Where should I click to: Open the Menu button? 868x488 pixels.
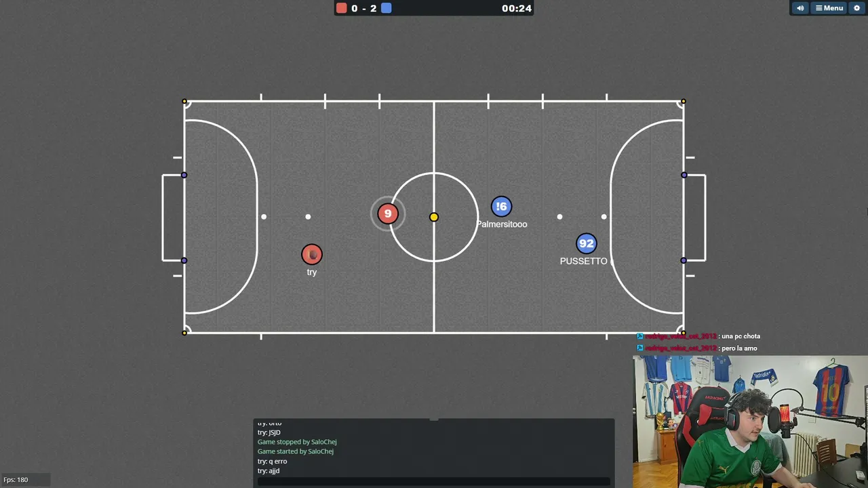click(x=829, y=8)
